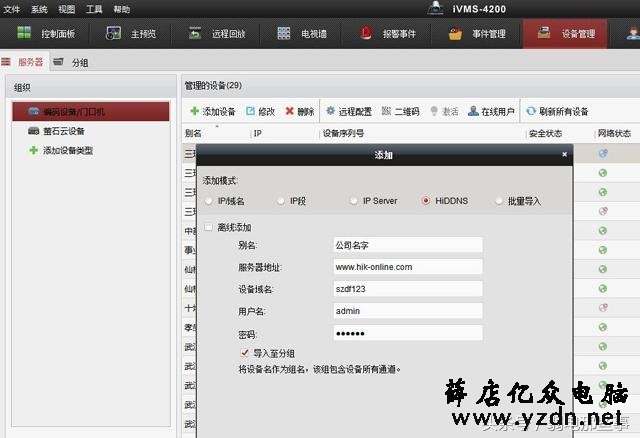
Task: Click the 密码 input field
Action: pos(408,333)
